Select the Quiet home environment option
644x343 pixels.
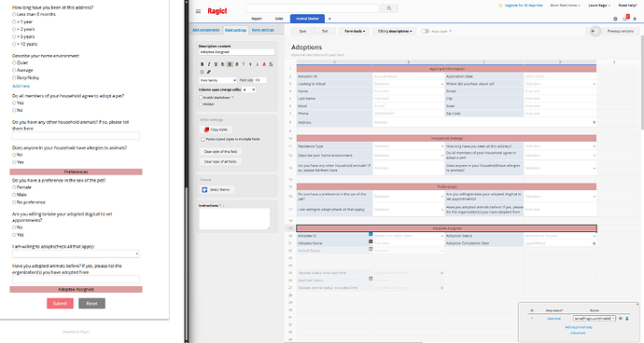[14, 62]
